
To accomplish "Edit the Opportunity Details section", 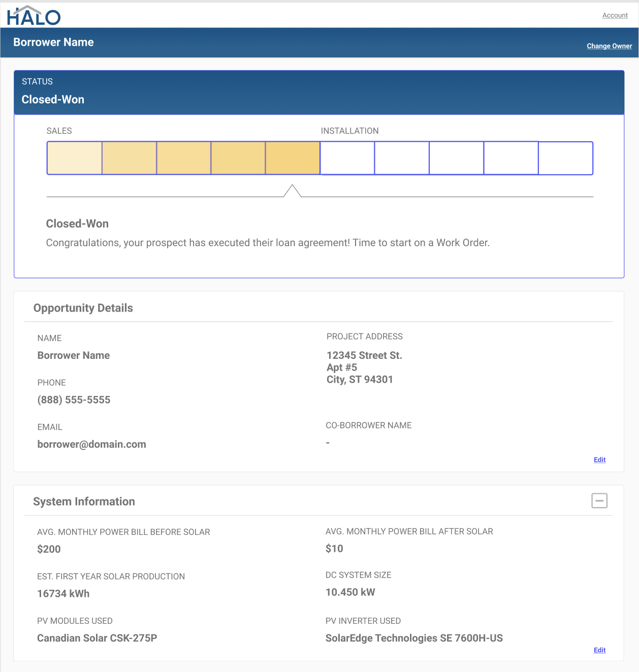I will tap(600, 460).
